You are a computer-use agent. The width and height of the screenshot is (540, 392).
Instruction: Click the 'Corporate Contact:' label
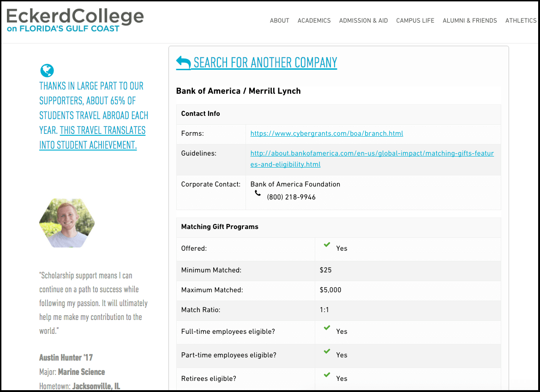pyautogui.click(x=211, y=184)
